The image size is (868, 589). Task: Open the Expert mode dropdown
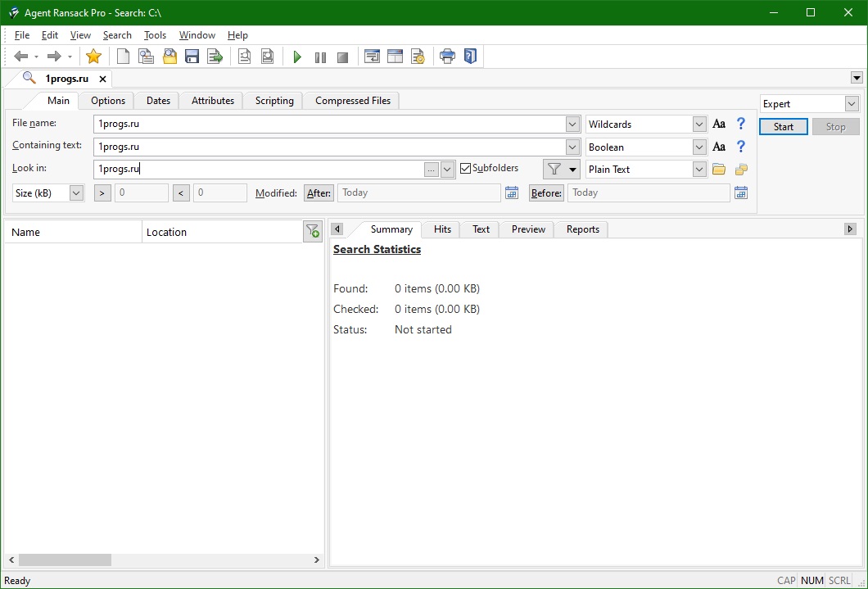click(x=852, y=104)
